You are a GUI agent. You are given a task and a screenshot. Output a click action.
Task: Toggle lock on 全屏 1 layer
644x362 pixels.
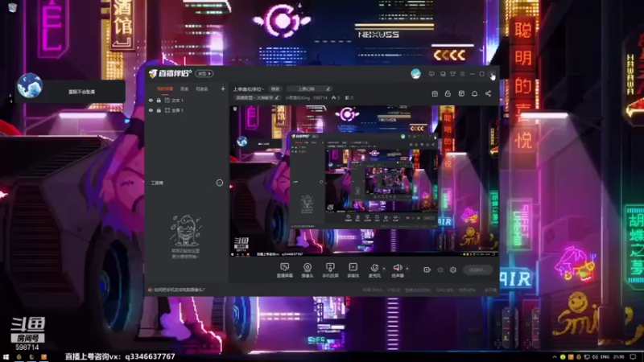159,110
